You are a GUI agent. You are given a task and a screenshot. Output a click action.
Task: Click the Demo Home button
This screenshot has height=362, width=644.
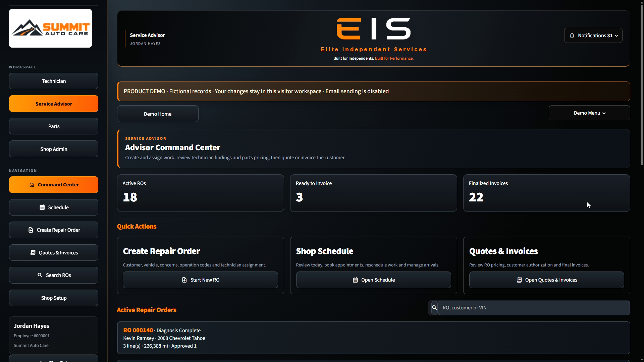coord(158,114)
